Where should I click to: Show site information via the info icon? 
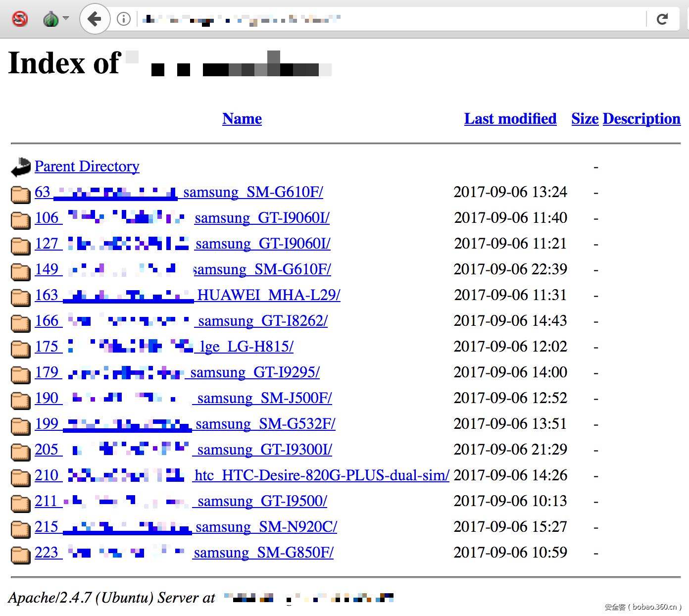point(123,19)
